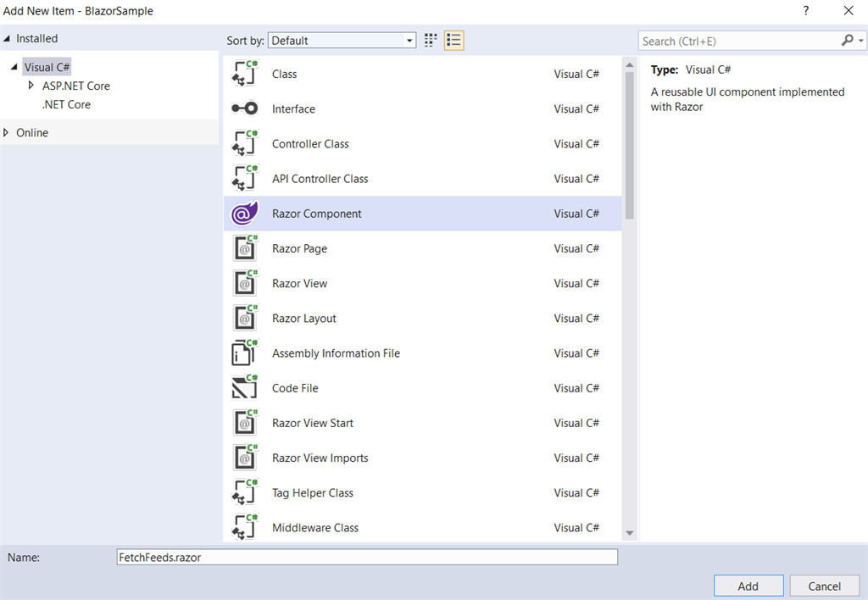Collapse the Visual C# tree node
Image resolution: width=868 pixels, height=600 pixels.
click(x=14, y=67)
